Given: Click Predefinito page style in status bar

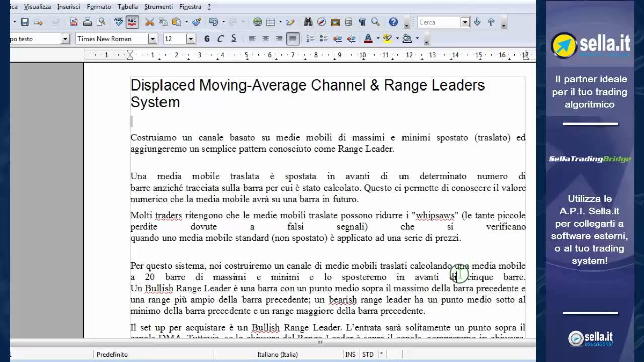Looking at the screenshot, I should [x=112, y=354].
